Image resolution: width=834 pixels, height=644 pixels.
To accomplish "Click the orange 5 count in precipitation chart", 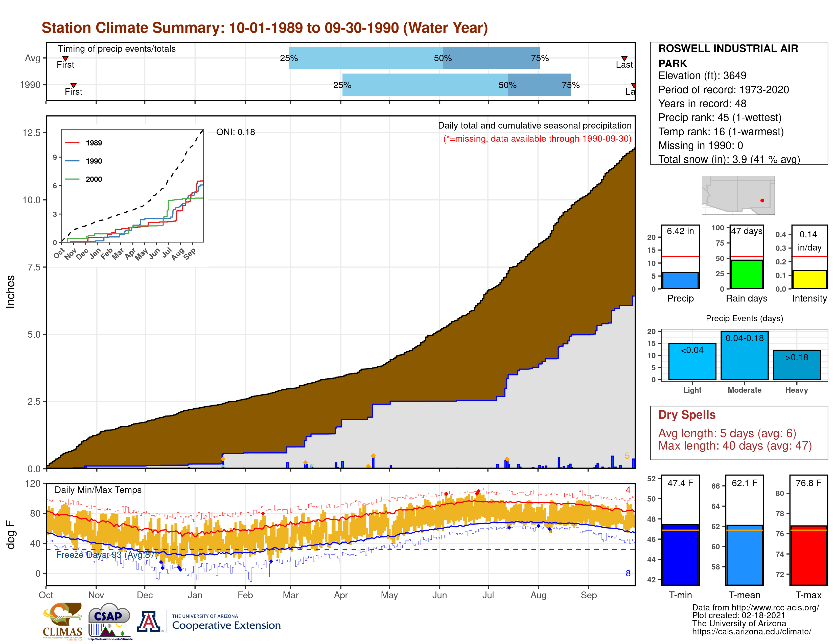I will click(627, 456).
